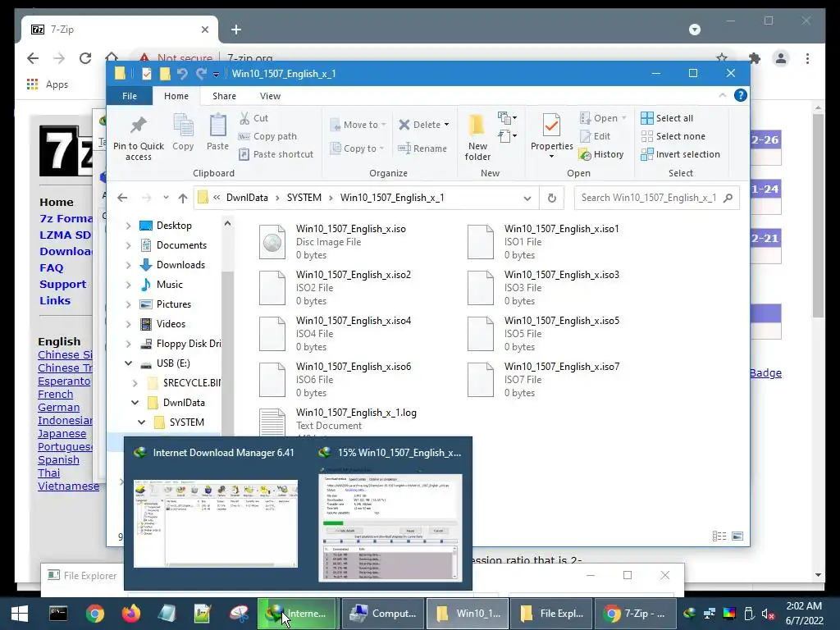Click the FAQ link on 7-Zip page

tap(51, 268)
